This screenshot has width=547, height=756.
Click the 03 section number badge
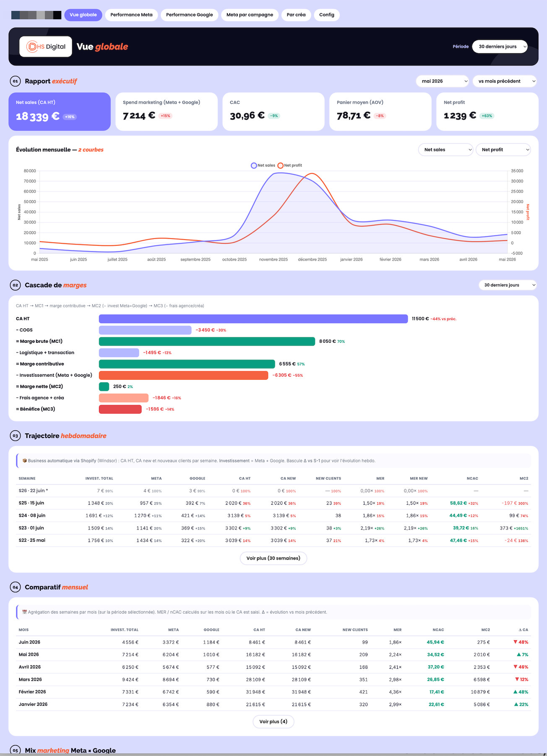[x=15, y=435]
